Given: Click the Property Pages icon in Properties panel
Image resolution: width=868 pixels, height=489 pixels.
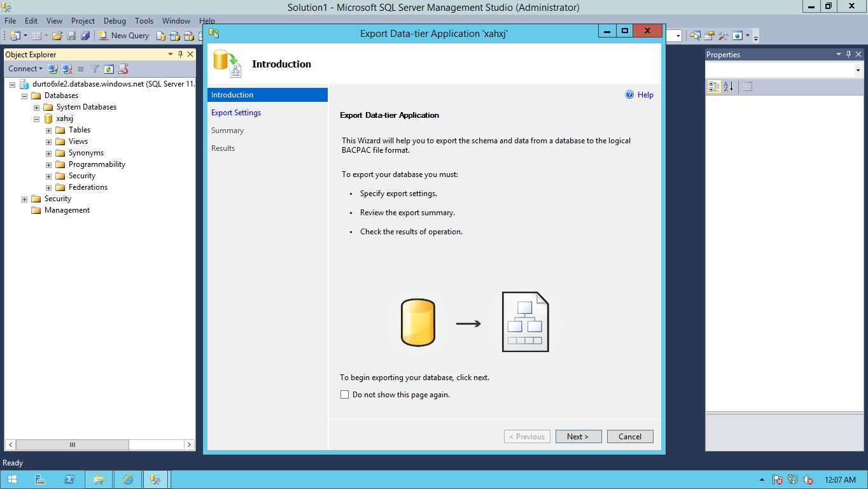Looking at the screenshot, I should (x=747, y=87).
